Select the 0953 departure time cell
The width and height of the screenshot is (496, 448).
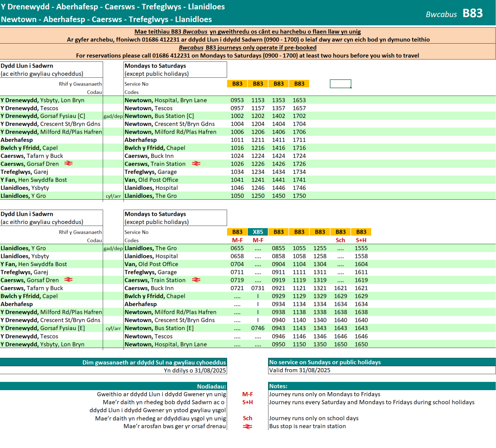coord(237,100)
